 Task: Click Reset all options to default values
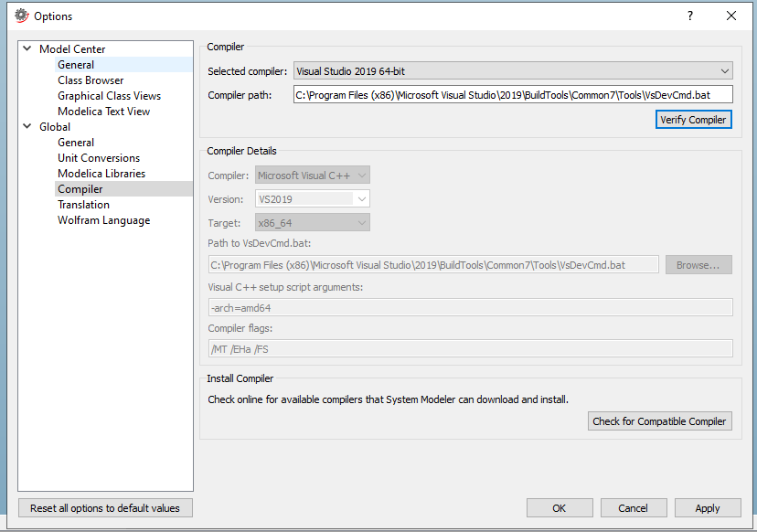(105, 508)
